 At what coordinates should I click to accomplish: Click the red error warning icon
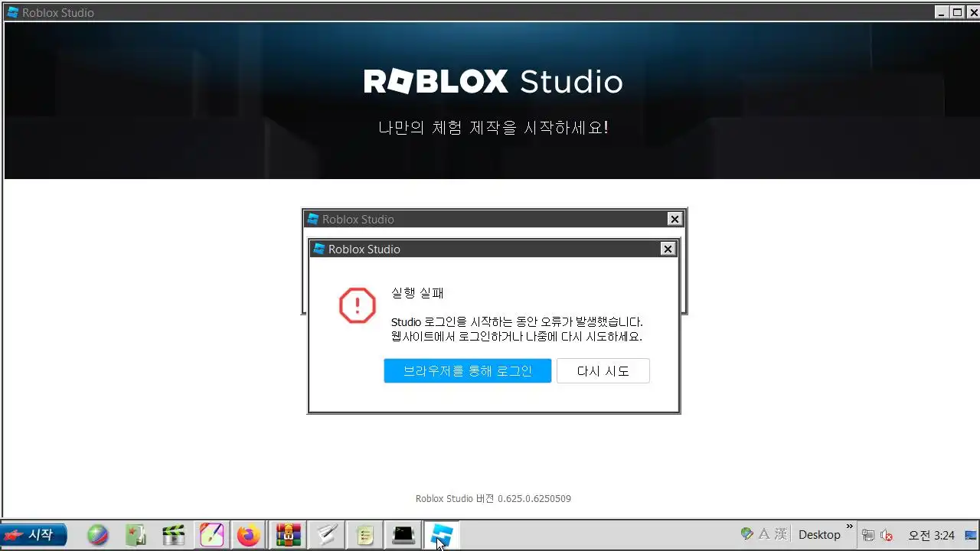pos(358,306)
